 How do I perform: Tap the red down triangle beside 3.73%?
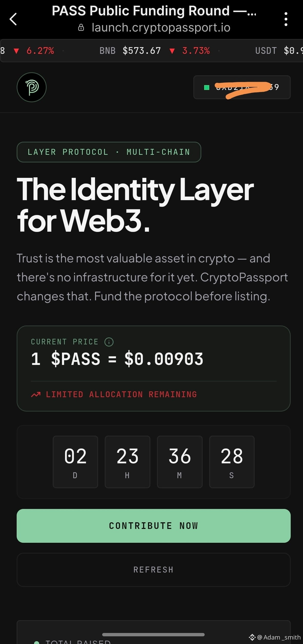172,51
